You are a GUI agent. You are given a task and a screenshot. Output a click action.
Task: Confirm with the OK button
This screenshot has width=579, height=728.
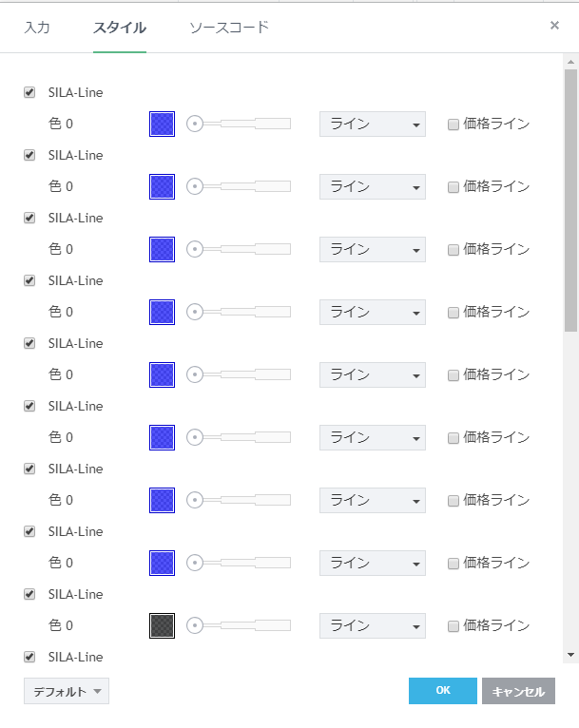(x=442, y=691)
